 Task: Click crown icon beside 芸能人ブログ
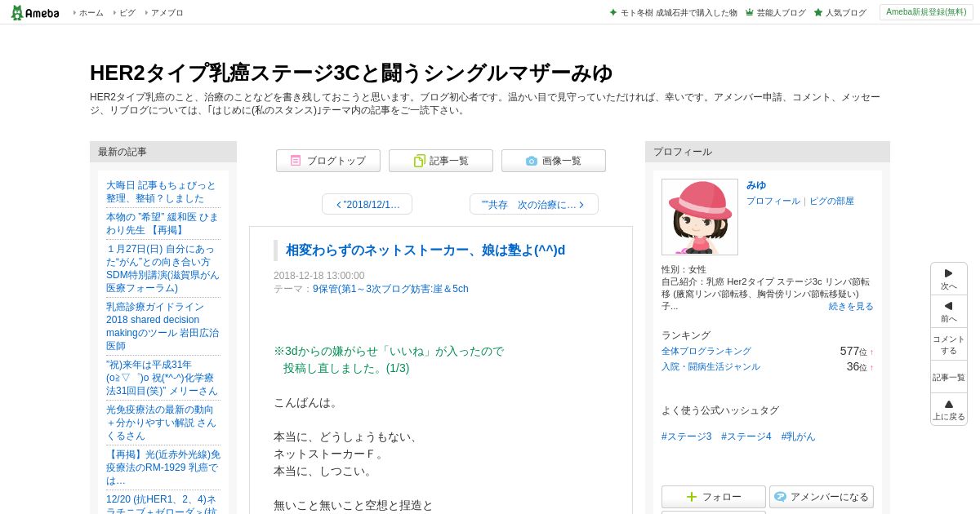(750, 12)
